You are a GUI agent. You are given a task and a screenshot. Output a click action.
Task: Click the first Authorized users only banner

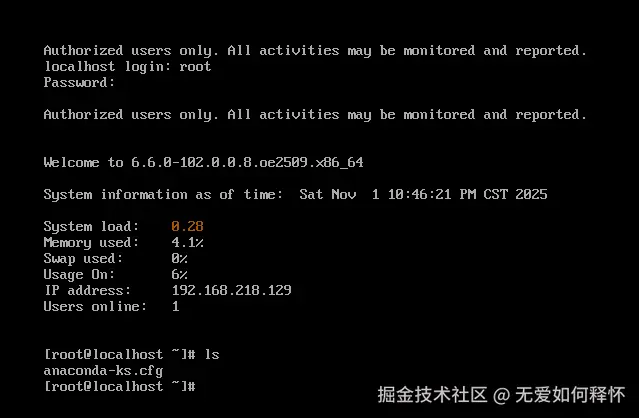315,51
